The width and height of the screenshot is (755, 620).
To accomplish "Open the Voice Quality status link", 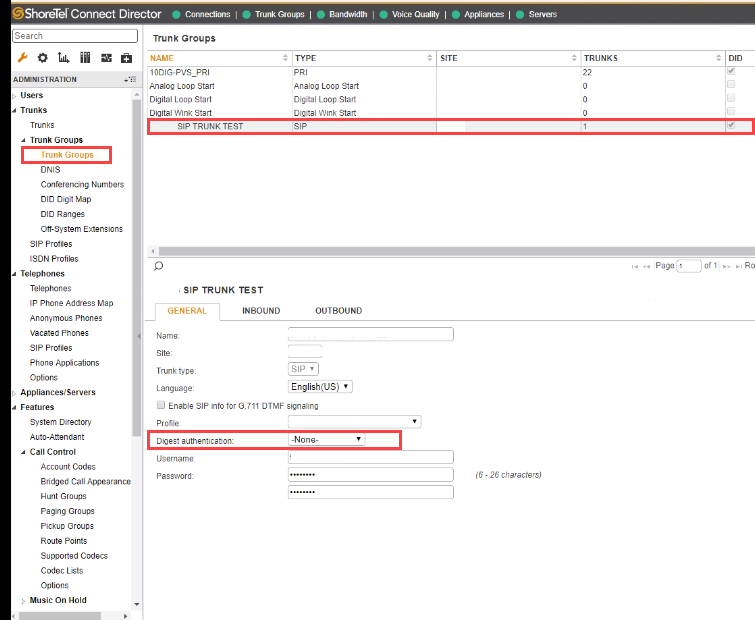I will 416,14.
